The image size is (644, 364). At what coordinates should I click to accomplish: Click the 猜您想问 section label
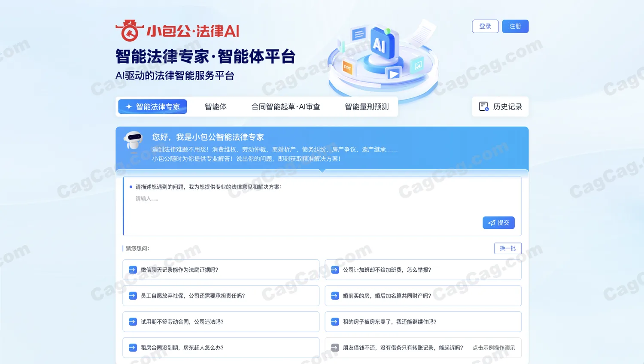coord(137,249)
